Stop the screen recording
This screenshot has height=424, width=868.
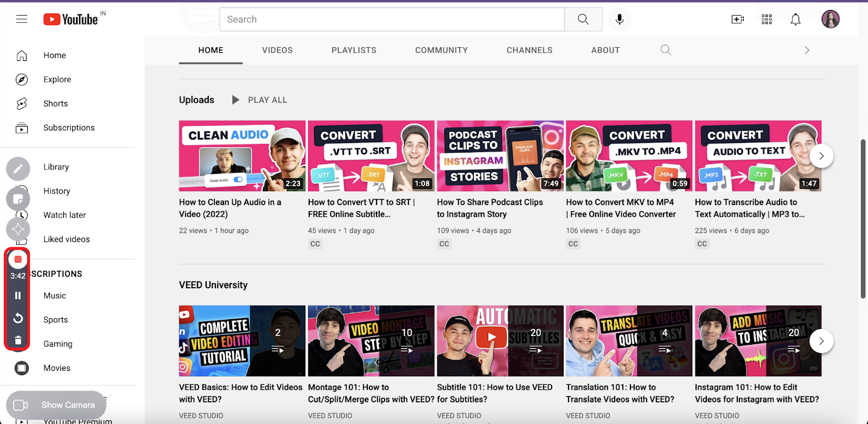pos(18,260)
